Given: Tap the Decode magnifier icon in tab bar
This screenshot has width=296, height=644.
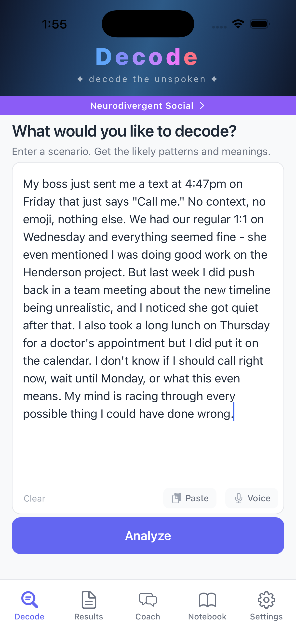Looking at the screenshot, I should click(29, 599).
